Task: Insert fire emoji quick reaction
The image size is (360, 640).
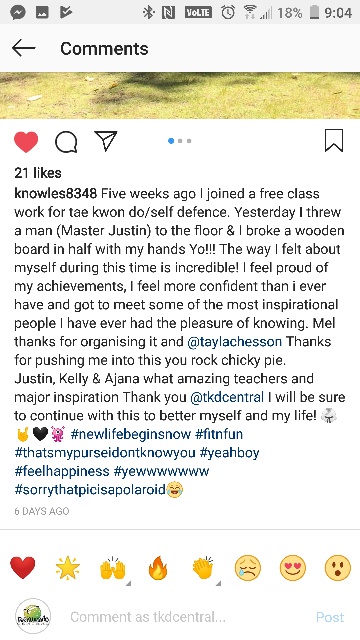Action: coord(158,568)
